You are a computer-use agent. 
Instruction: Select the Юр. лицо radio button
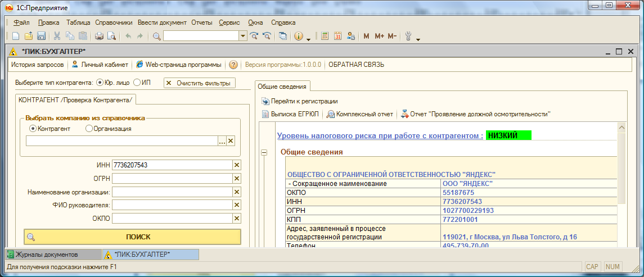pos(100,83)
